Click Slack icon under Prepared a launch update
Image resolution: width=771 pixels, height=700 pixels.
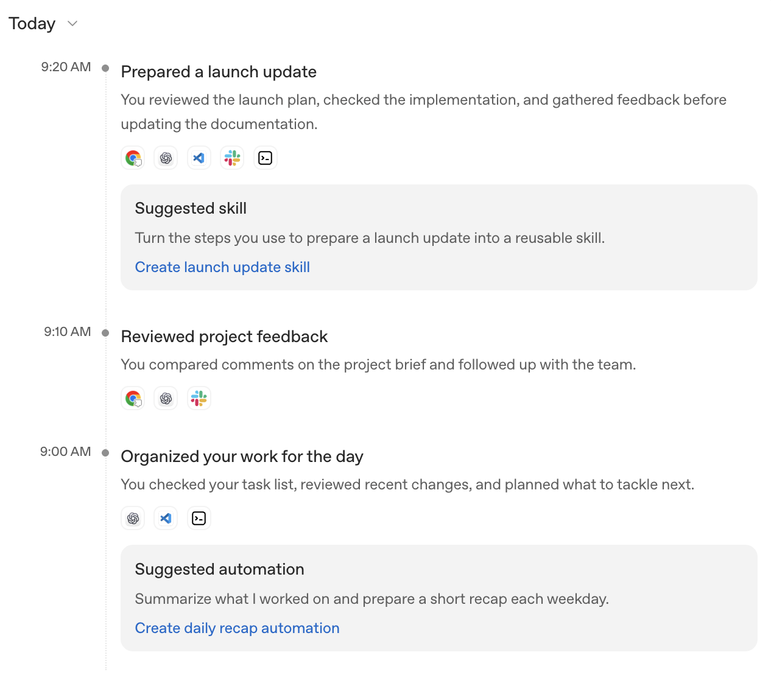click(232, 158)
